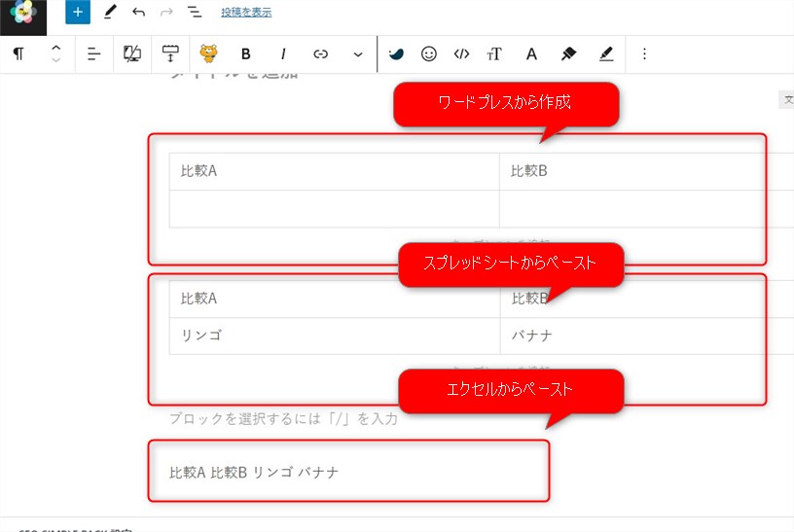Open the text alignment option
The width and height of the screenshot is (794, 532).
pos(94,53)
